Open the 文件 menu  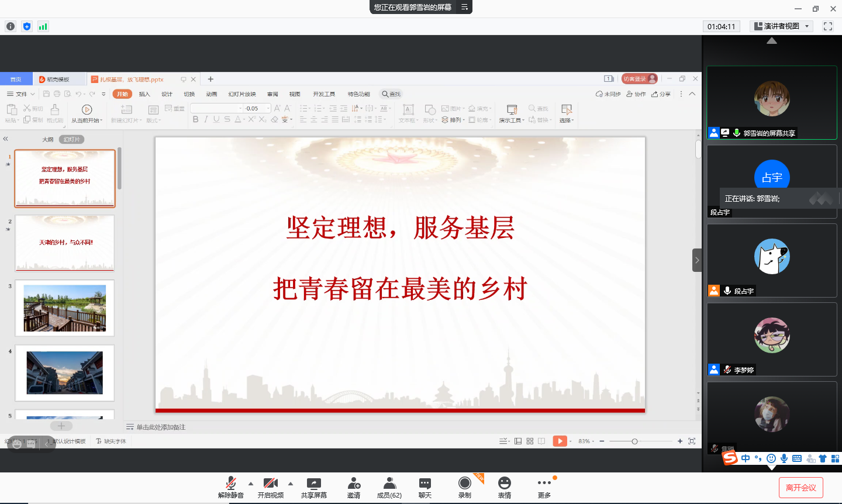[21, 94]
